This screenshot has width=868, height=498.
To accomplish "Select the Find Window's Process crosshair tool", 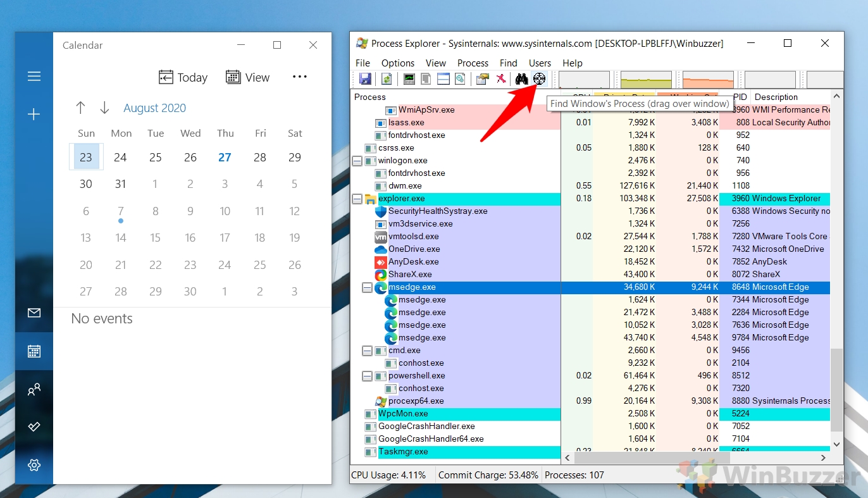I will [539, 78].
